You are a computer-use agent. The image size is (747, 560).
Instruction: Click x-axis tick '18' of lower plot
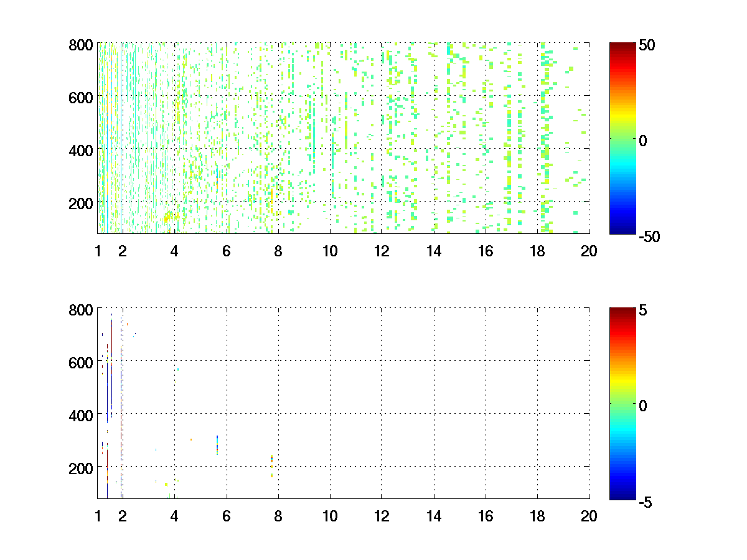[537, 516]
